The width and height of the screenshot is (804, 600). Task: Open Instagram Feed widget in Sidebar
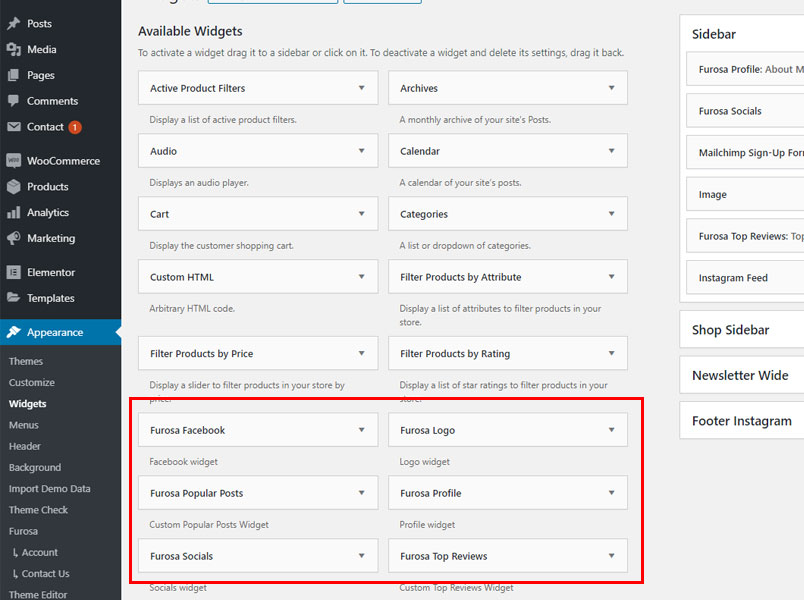coord(745,278)
